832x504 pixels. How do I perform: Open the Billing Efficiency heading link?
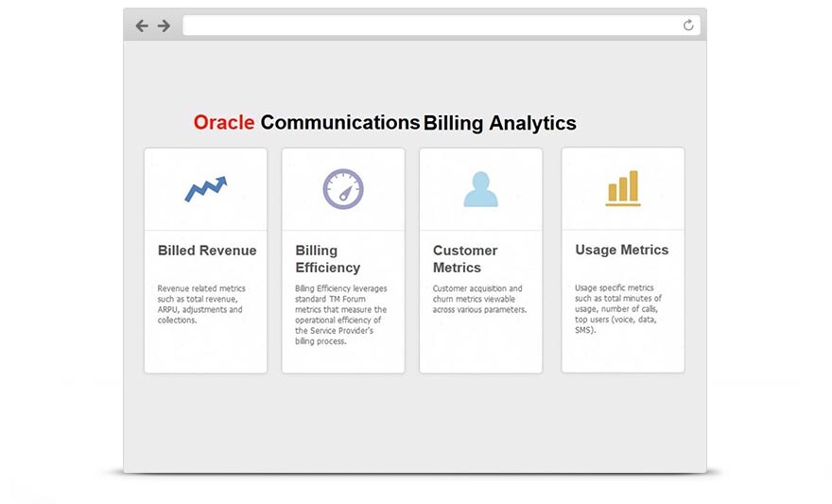pos(327,259)
